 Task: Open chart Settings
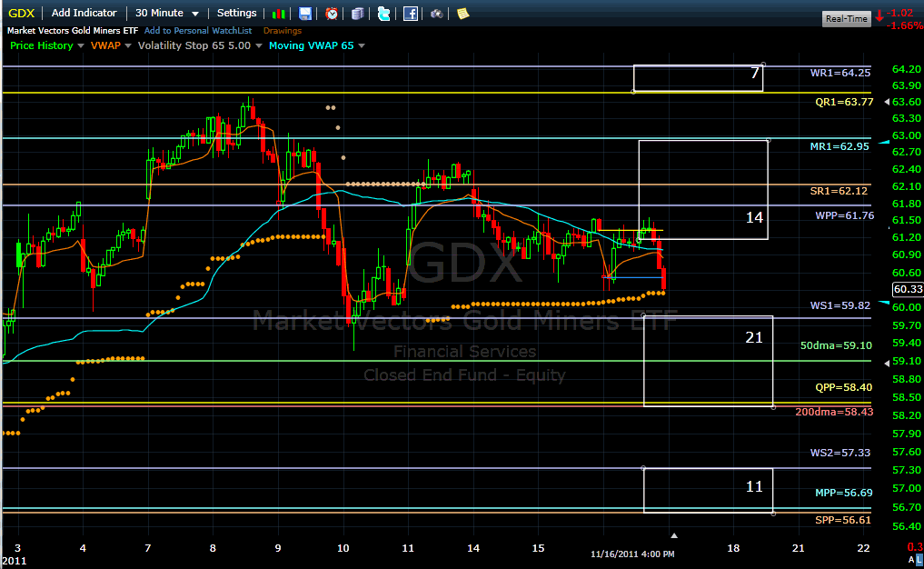[x=236, y=13]
